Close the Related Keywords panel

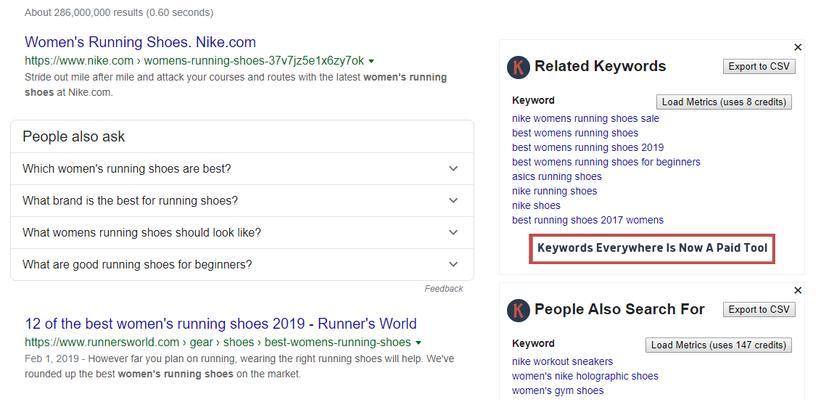coord(797,47)
